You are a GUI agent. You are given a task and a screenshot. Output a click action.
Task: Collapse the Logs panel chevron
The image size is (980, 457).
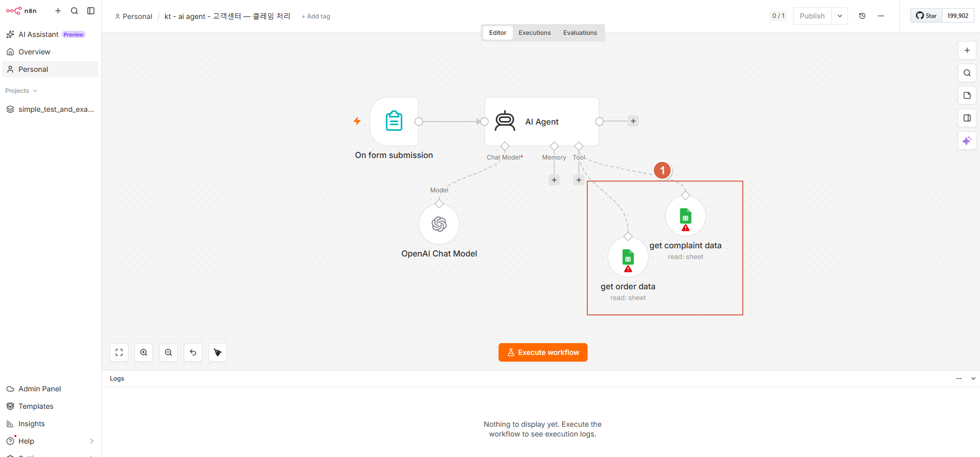[x=973, y=379]
